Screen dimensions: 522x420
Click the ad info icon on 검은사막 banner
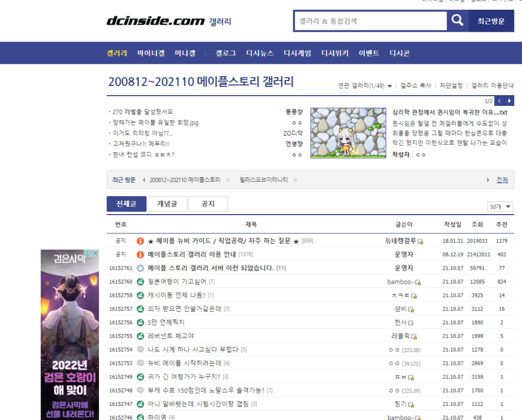tap(88, 253)
